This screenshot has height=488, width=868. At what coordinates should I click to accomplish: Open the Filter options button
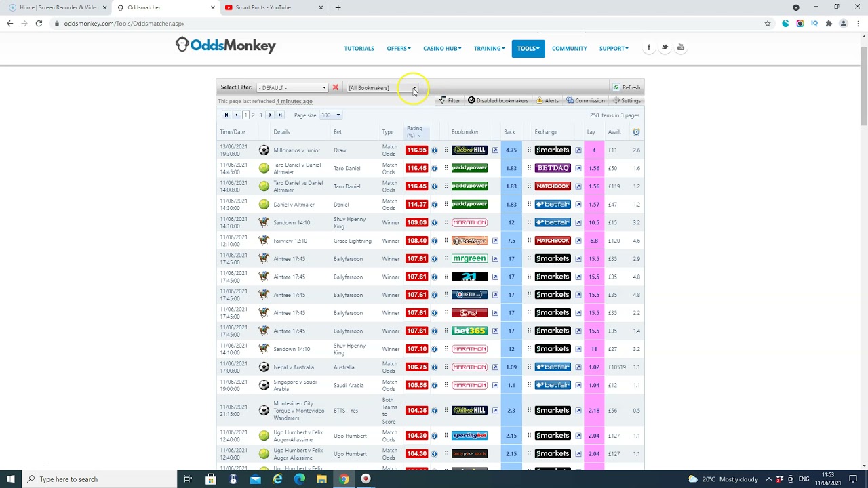[450, 100]
